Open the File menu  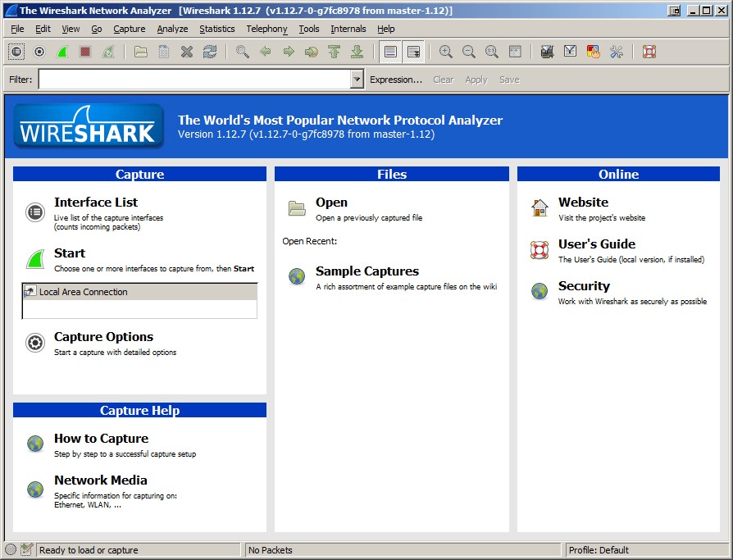17,29
